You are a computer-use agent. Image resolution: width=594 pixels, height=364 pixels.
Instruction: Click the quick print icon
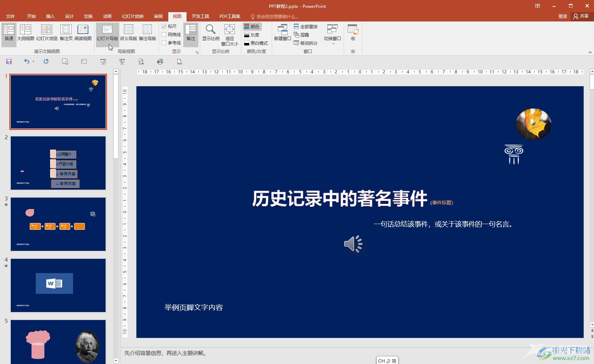[160, 62]
